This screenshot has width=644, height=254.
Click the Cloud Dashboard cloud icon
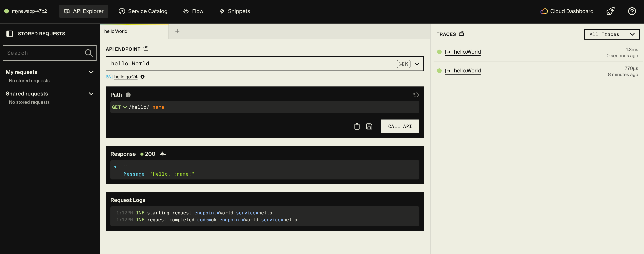544,11
